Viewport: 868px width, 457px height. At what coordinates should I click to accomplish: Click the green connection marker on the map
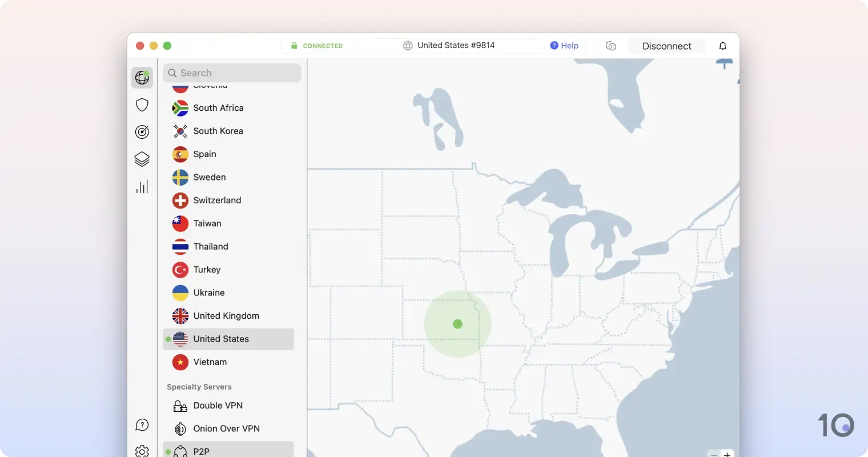point(457,324)
